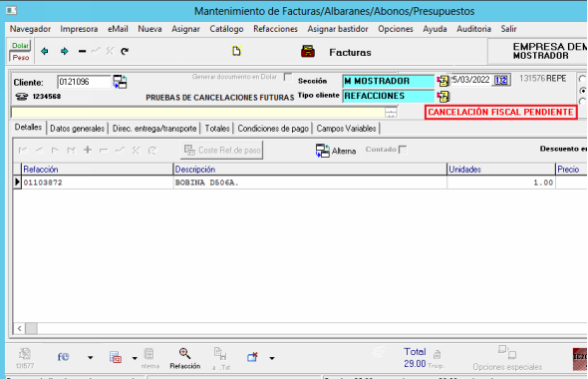588x379 pixels.
Task: Toggle the Contado checkbox
Action: point(403,150)
